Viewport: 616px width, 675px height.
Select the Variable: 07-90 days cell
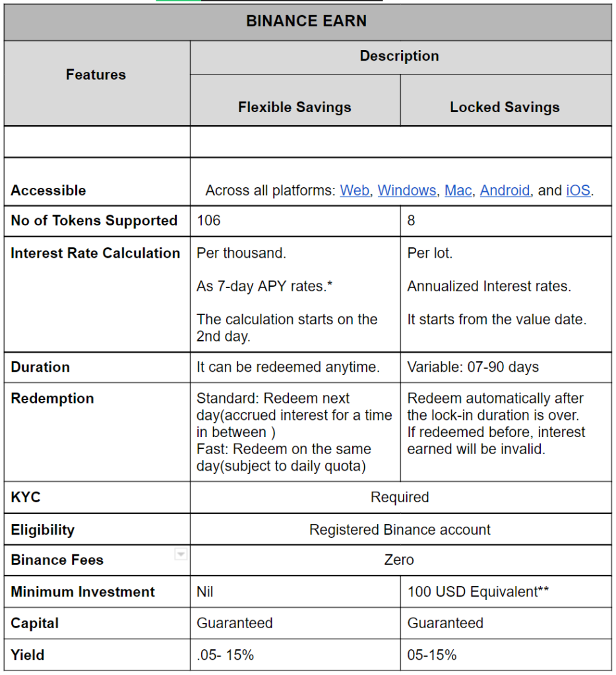coord(506,367)
